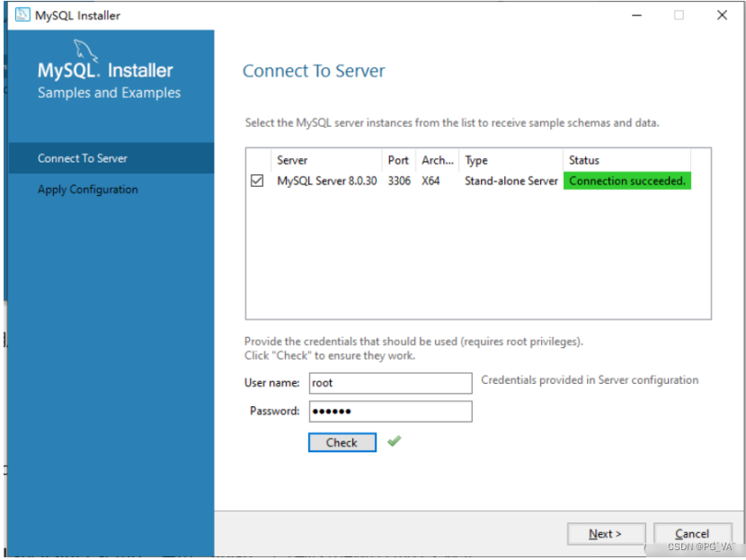Proceed with the Next button
746x560 pixels.
coord(606,534)
